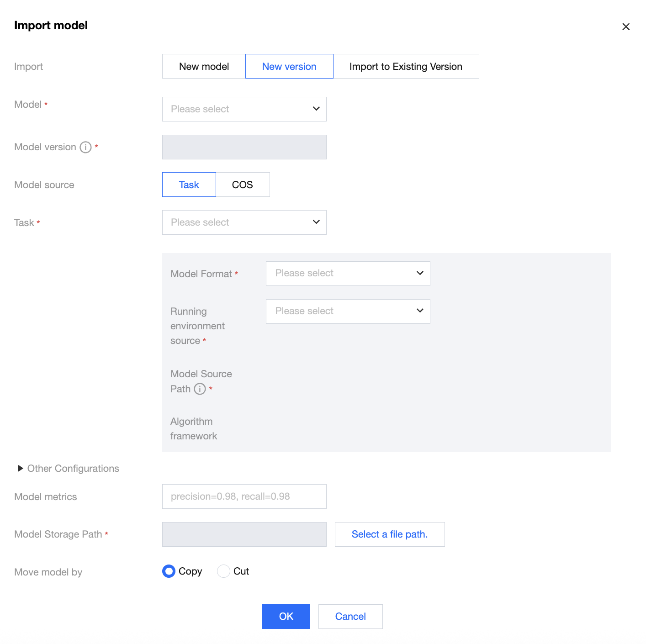Select the New version import option
This screenshot has width=646, height=644.
[x=289, y=66]
